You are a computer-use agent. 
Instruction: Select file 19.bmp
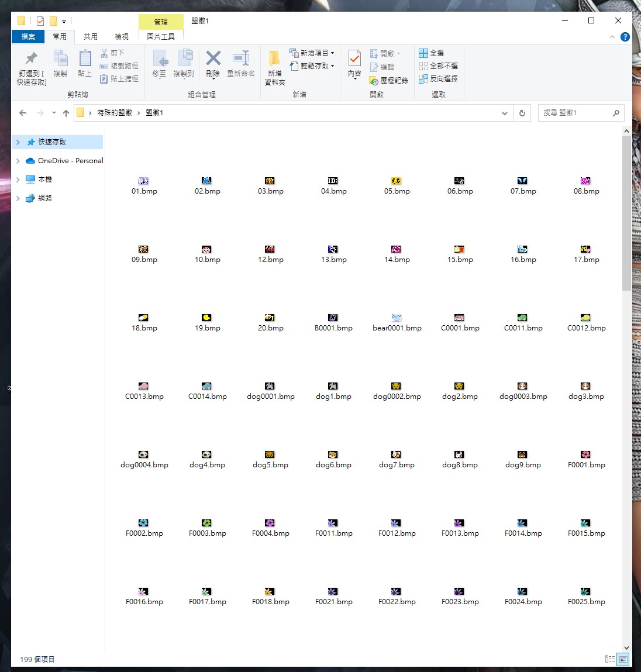208,323
